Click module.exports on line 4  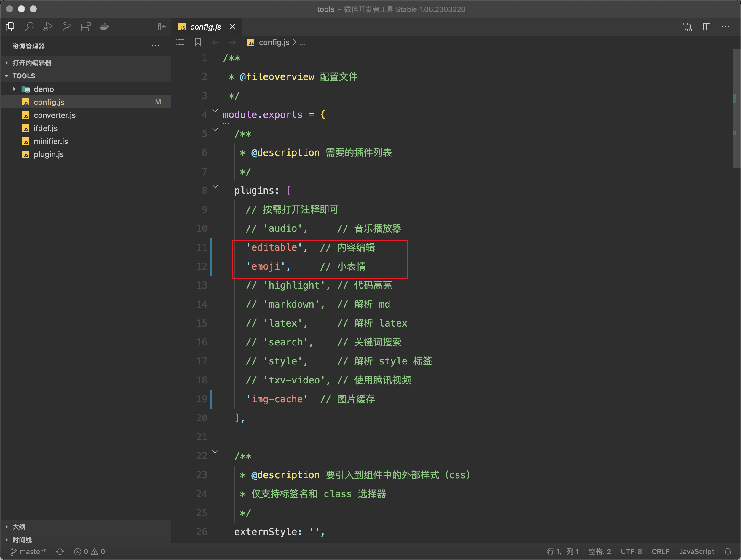click(263, 115)
